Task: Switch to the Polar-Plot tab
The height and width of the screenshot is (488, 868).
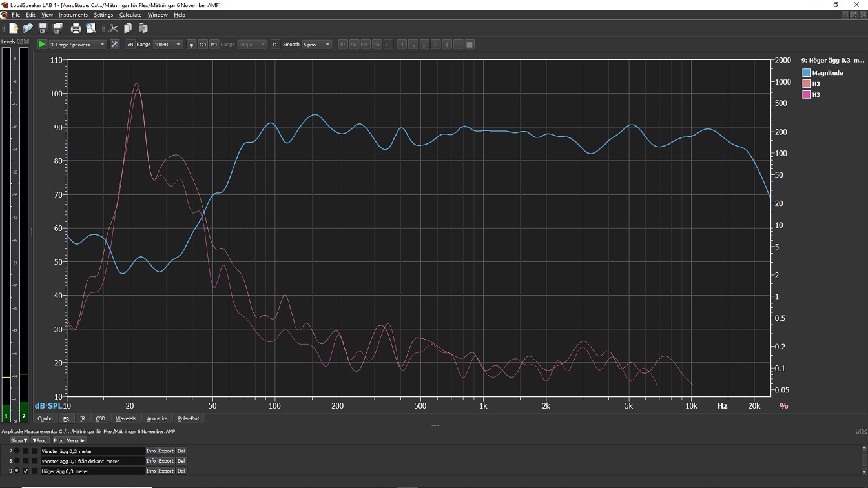Action: (189, 418)
